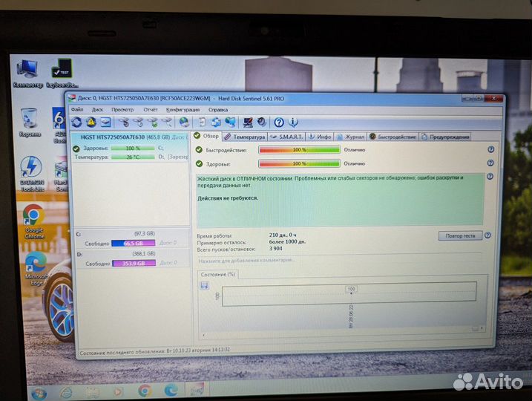
Task: Click the info 'i' toolbar icon
Action: [293, 123]
